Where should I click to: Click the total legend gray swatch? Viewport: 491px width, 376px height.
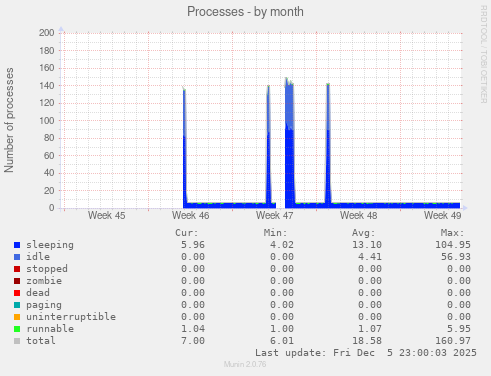click(x=17, y=341)
